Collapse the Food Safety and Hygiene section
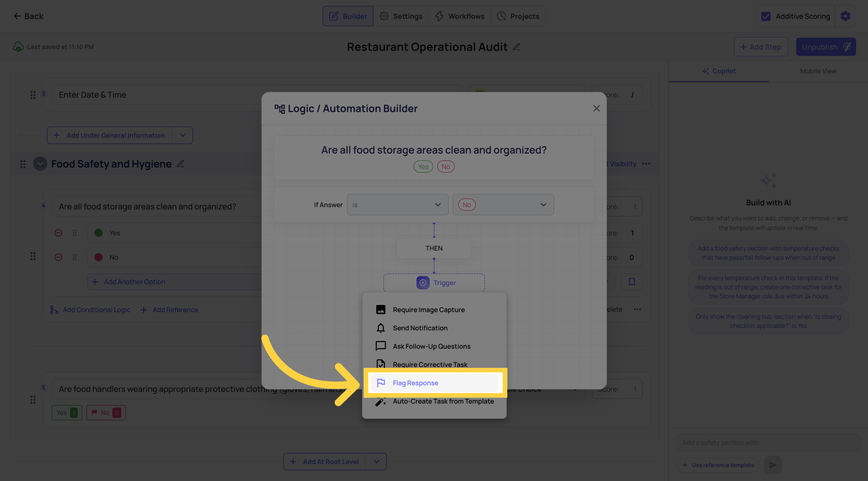 (40, 164)
